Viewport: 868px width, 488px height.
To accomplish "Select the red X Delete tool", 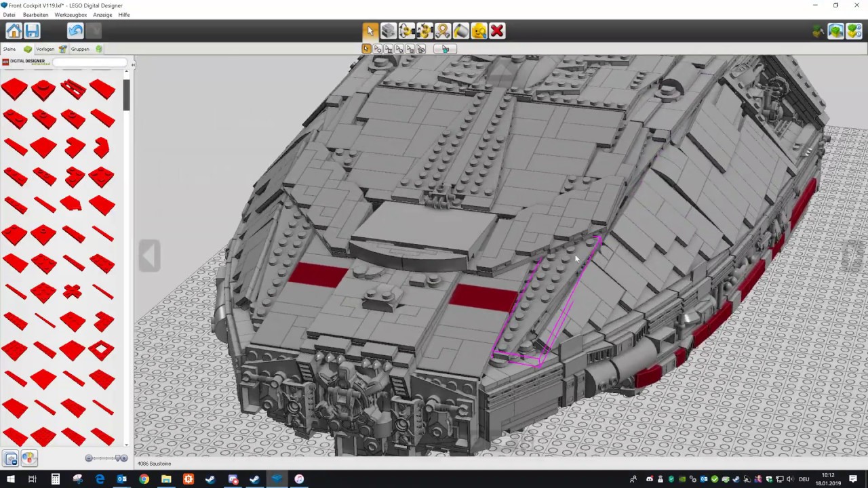I will pos(497,30).
